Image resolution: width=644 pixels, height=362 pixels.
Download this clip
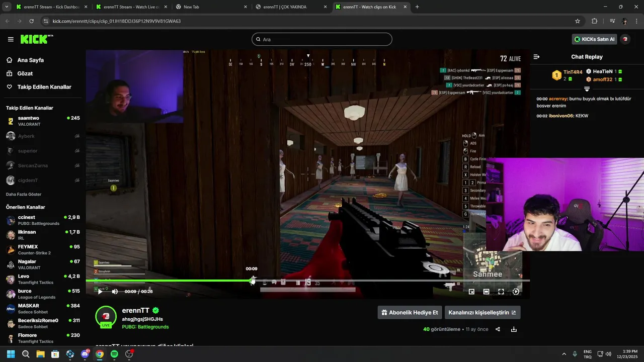point(514,329)
